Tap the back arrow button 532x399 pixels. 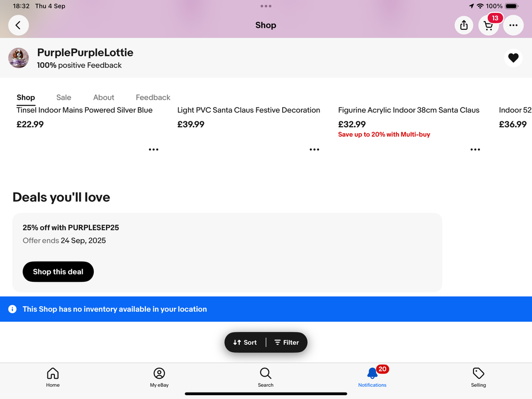tap(18, 25)
